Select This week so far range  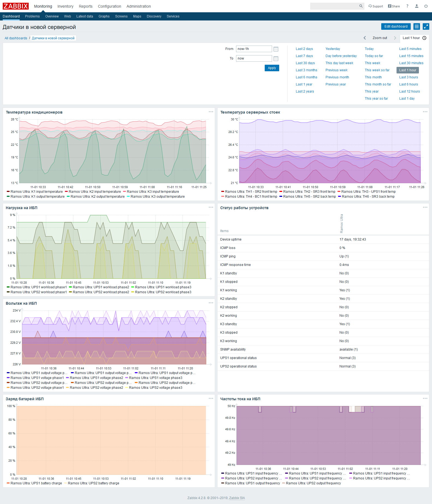[377, 70]
